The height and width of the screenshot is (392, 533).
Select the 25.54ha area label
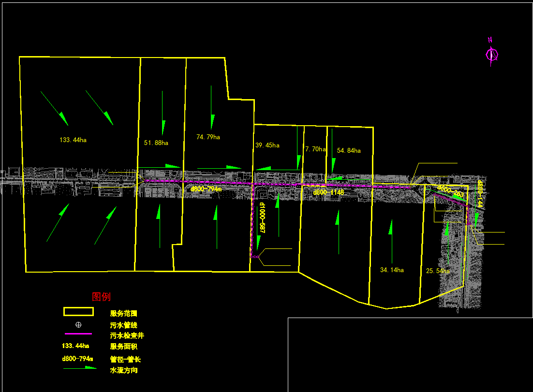pyautogui.click(x=438, y=271)
